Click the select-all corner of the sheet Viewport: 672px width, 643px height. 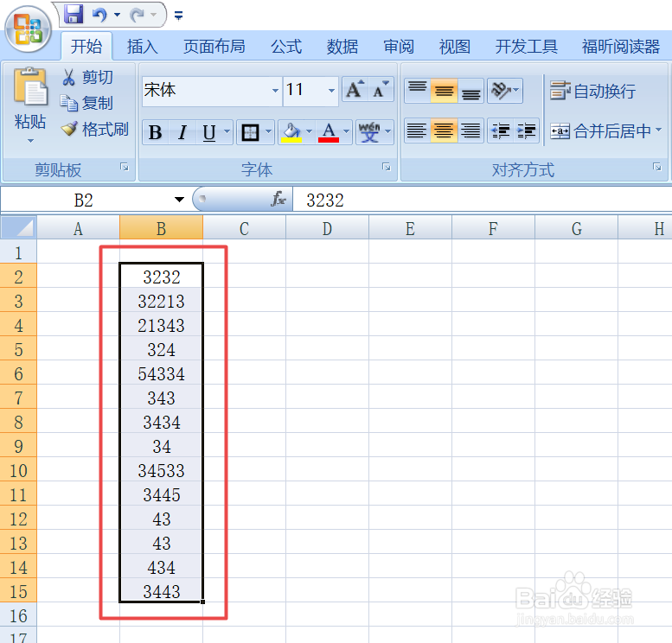click(x=18, y=227)
